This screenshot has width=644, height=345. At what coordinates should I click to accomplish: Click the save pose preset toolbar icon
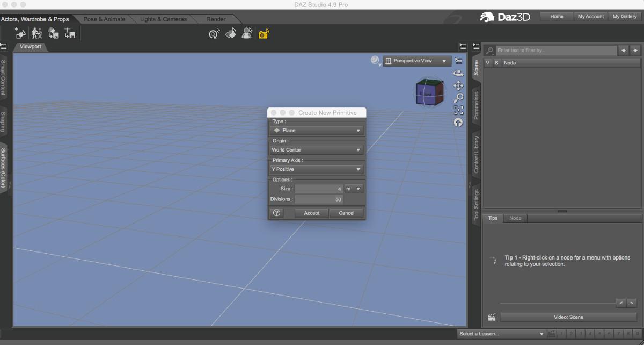click(70, 33)
